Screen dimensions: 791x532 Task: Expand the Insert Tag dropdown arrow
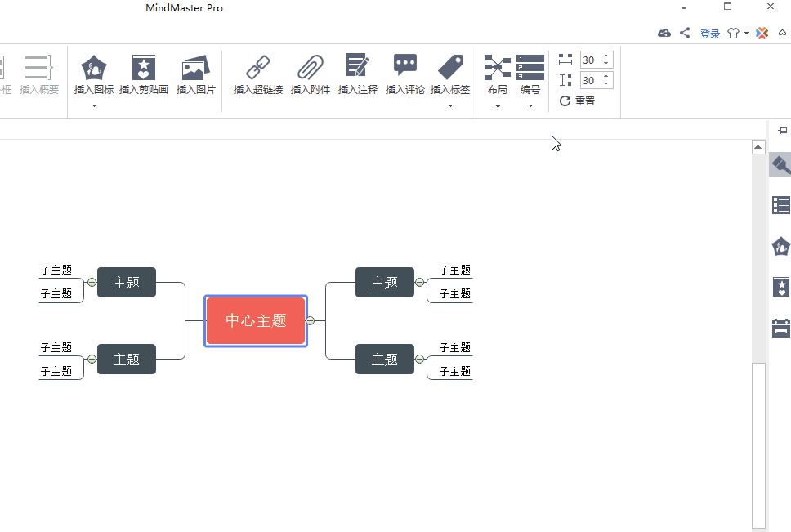coord(450,106)
